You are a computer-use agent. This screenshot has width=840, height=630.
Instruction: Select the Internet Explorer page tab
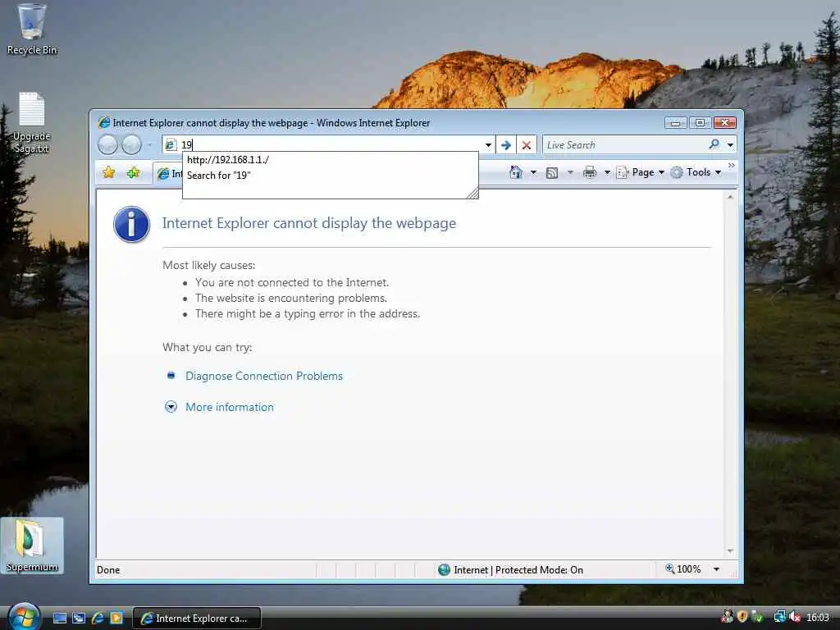point(169,173)
